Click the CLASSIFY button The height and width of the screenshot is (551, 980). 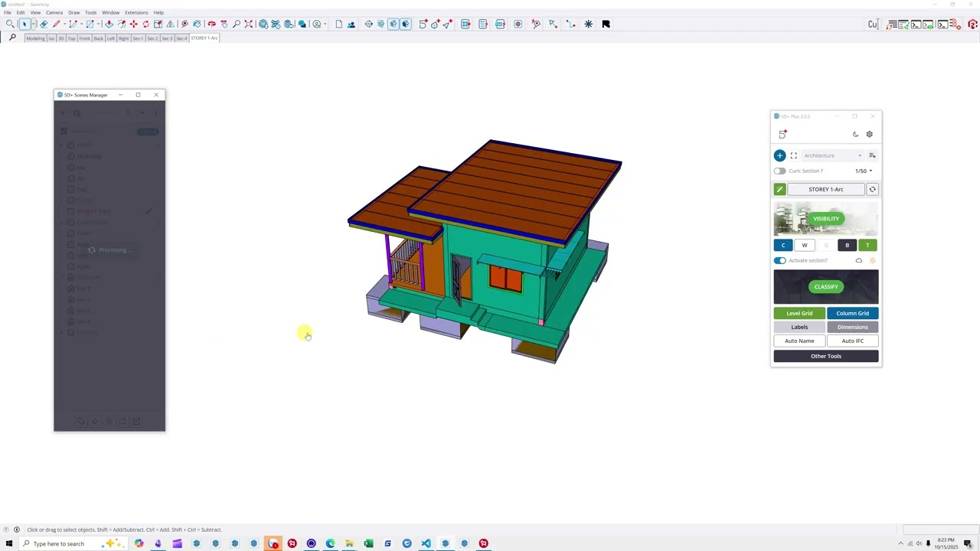point(826,286)
